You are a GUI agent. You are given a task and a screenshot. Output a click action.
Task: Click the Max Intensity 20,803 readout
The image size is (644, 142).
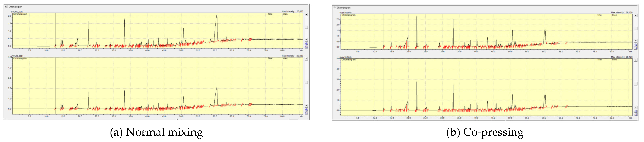click(289, 11)
